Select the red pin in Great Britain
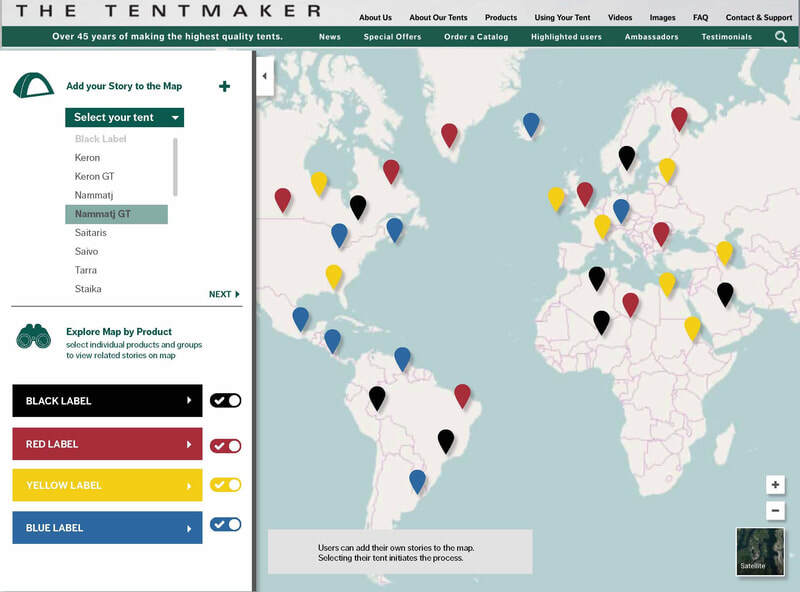800x592 pixels. point(585,194)
